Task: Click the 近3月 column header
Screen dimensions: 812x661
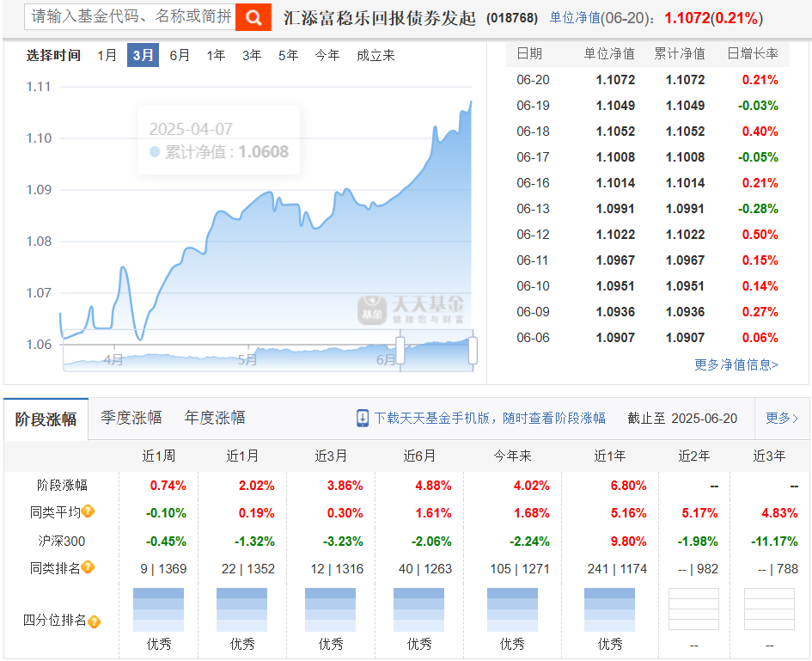Action: pyautogui.click(x=331, y=456)
